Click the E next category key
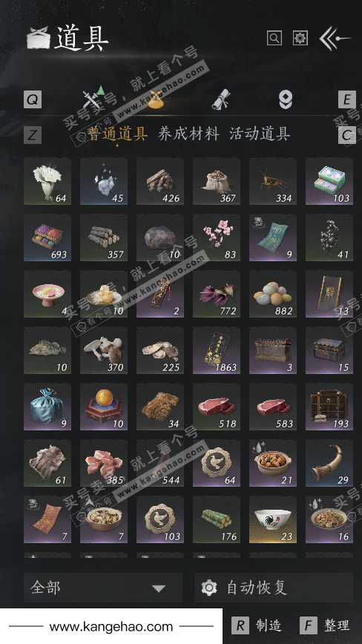Viewport: 362px width, 644px height. click(x=347, y=99)
